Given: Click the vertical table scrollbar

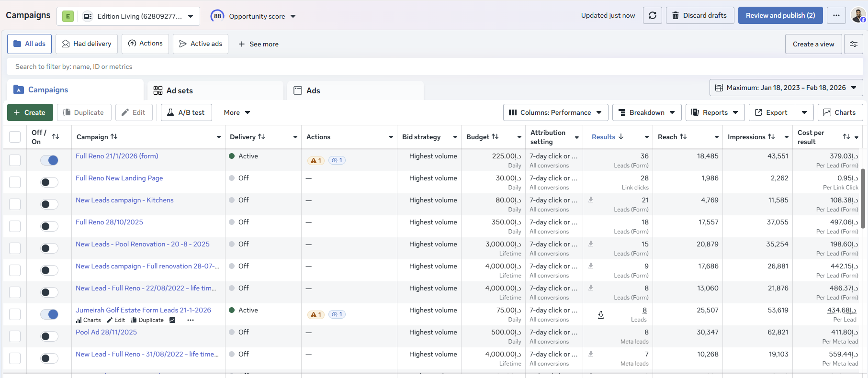Looking at the screenshot, I should coord(863,198).
